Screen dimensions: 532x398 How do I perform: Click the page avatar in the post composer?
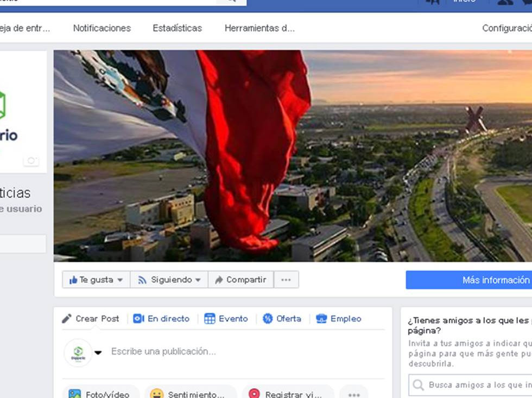tap(78, 353)
